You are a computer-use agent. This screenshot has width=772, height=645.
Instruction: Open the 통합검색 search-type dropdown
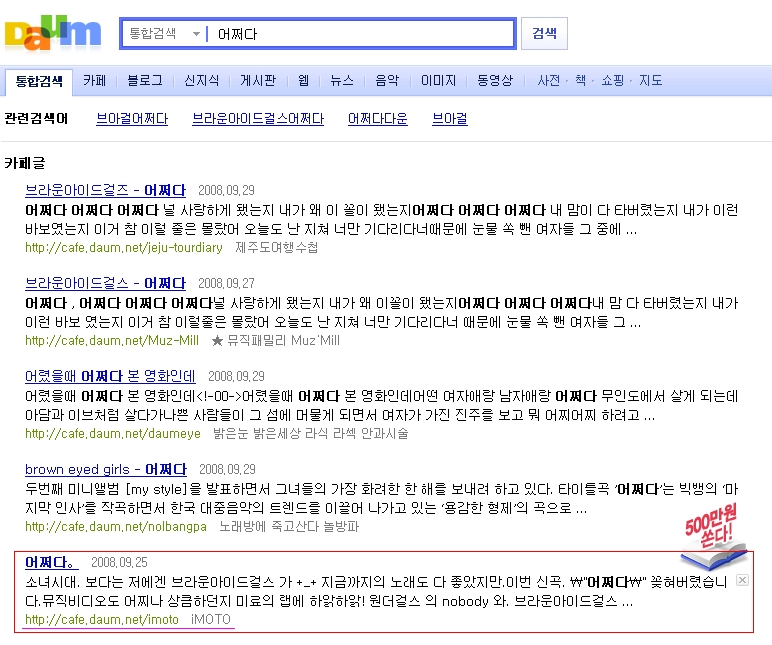[164, 33]
